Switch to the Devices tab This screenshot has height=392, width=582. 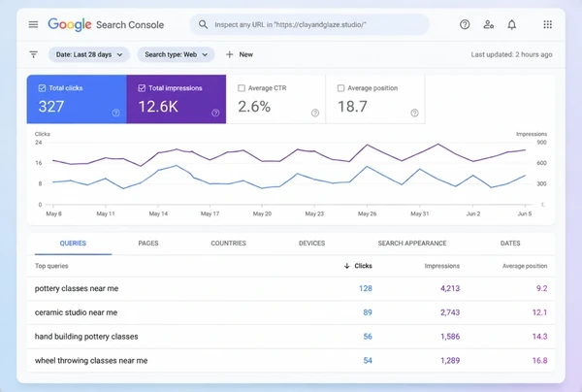click(x=311, y=244)
